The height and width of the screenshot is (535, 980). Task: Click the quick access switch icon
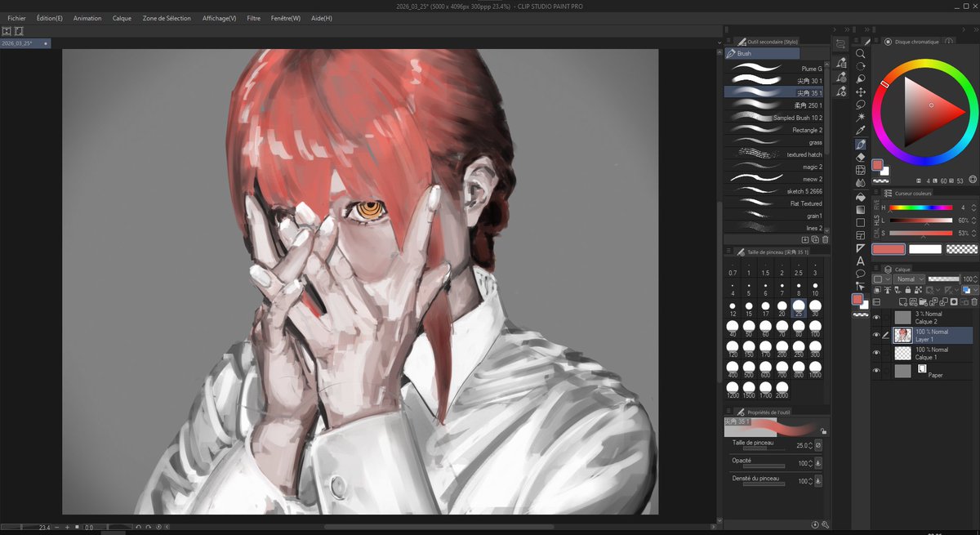click(x=840, y=43)
